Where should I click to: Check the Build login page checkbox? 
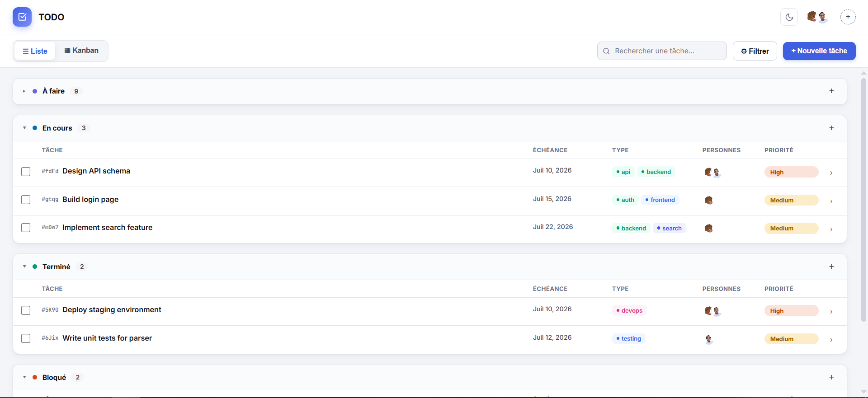[26, 200]
